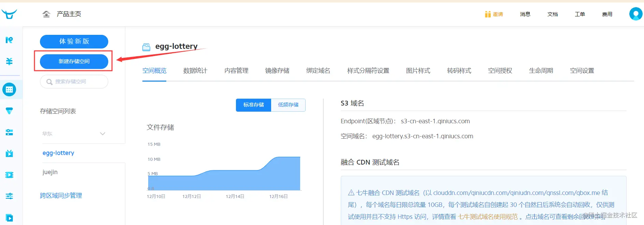Viewport: 644px width, 225px height.
Task: Click the Qiniu bull logo
Action: (x=9, y=14)
